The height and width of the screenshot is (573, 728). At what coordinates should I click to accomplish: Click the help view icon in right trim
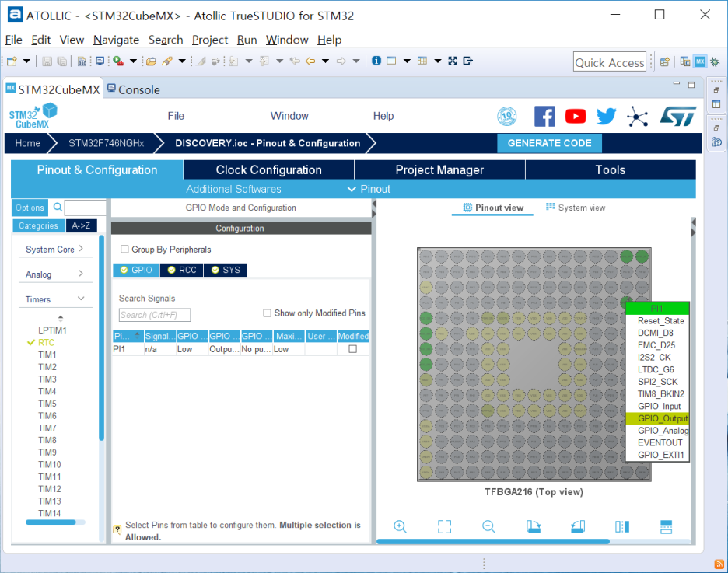(x=717, y=142)
